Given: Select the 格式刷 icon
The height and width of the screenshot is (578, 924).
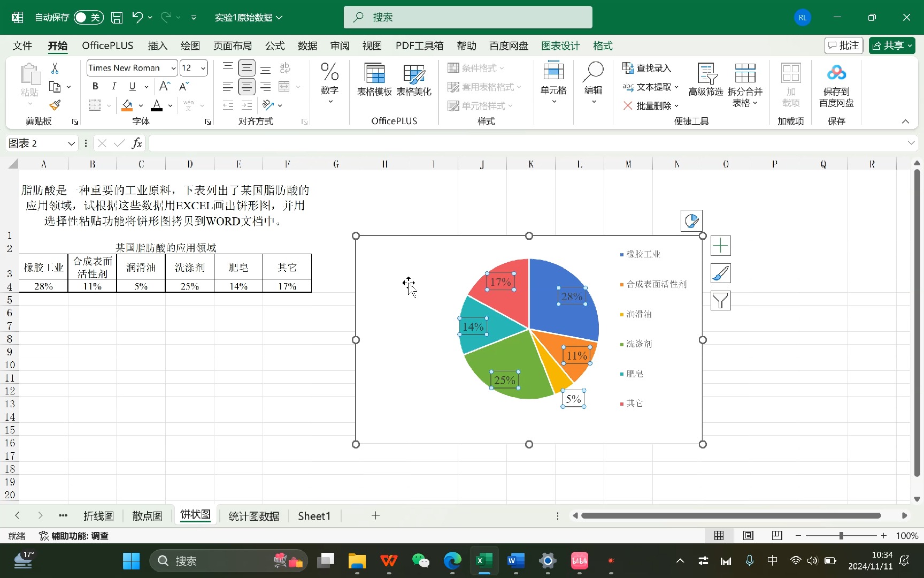Looking at the screenshot, I should click(54, 105).
